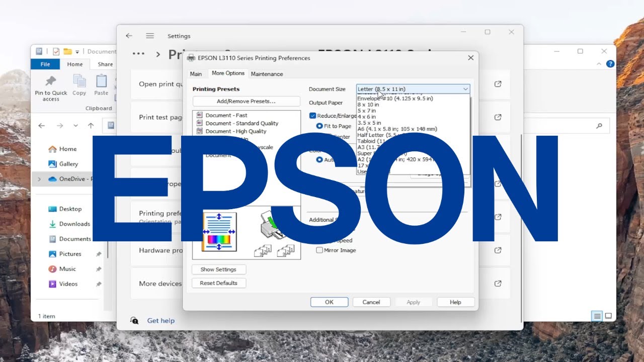Image resolution: width=644 pixels, height=362 pixels.
Task: Click the Reset Defaults button
Action: [218, 283]
